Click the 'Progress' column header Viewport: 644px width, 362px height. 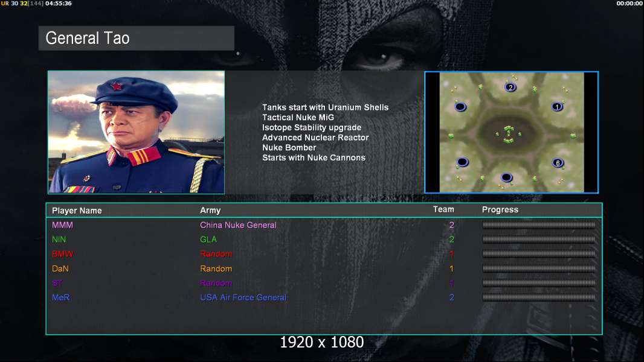point(500,210)
